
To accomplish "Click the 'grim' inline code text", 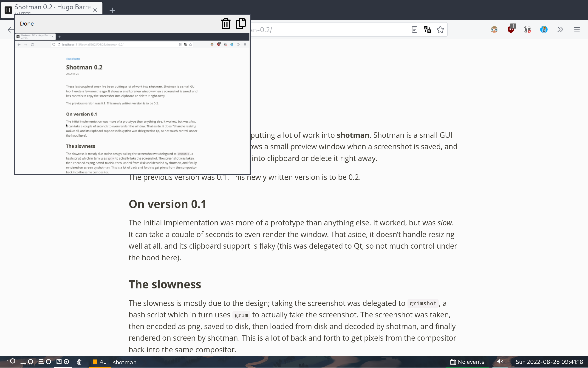I will [241, 315].
